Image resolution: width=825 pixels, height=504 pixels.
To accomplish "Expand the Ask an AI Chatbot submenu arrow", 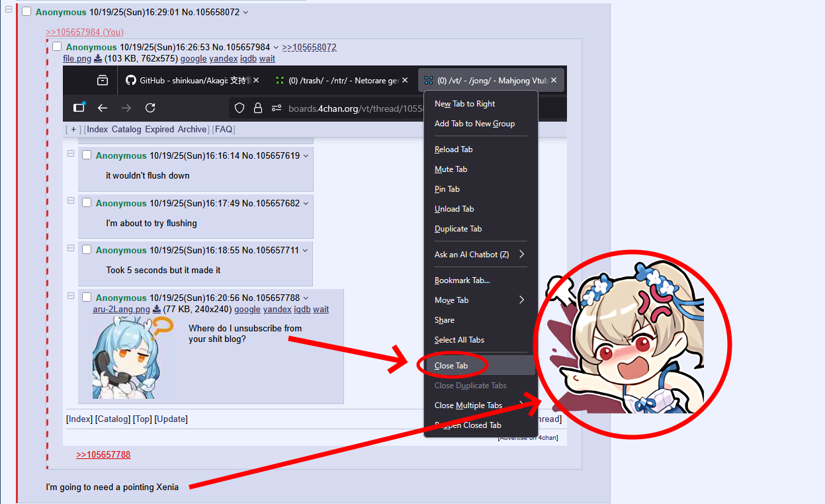I will tap(521, 254).
